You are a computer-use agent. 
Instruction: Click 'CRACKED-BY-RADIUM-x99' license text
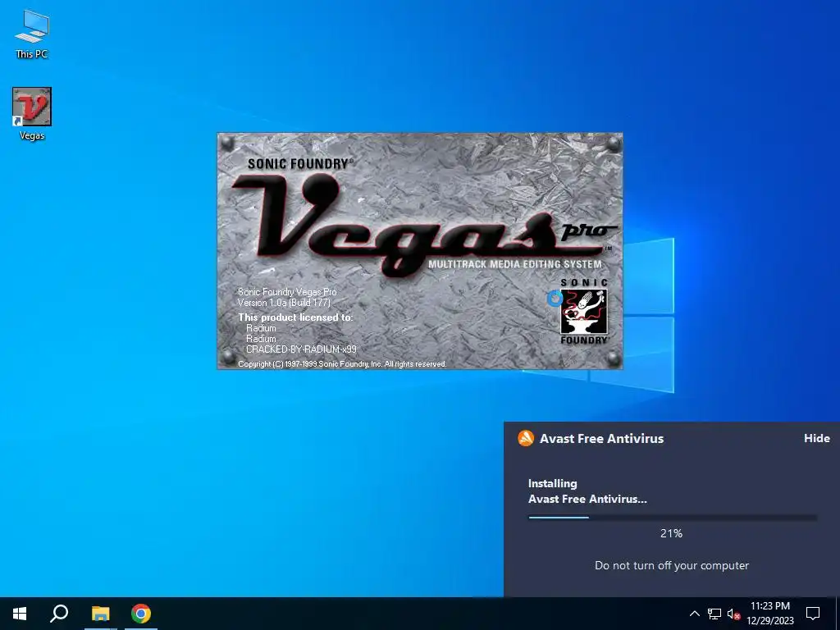coord(301,349)
